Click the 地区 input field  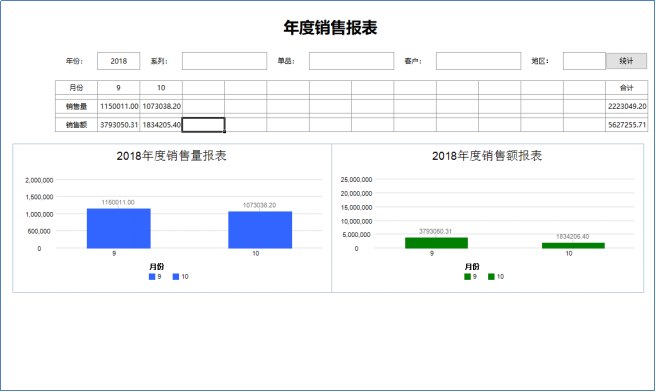tap(584, 61)
